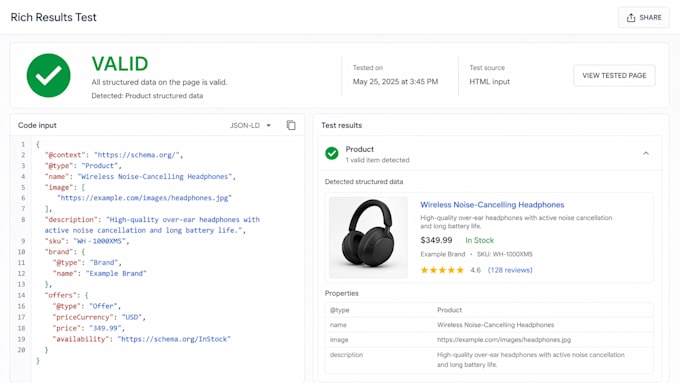Click the "priceCurrency": "USD" code line
680x383 pixels.
pos(99,317)
